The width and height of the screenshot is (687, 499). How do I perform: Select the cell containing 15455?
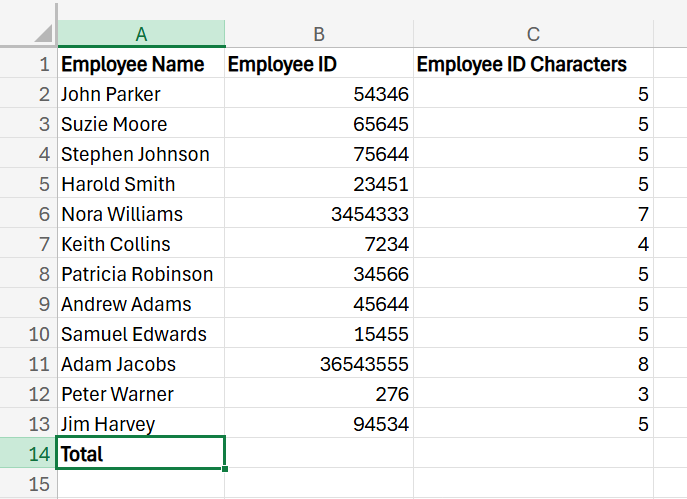[319, 334]
